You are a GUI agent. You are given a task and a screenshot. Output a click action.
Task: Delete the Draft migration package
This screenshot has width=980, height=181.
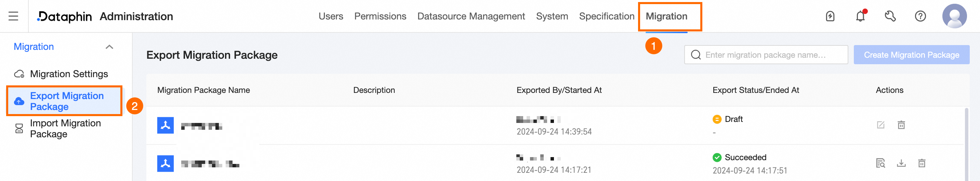point(901,125)
